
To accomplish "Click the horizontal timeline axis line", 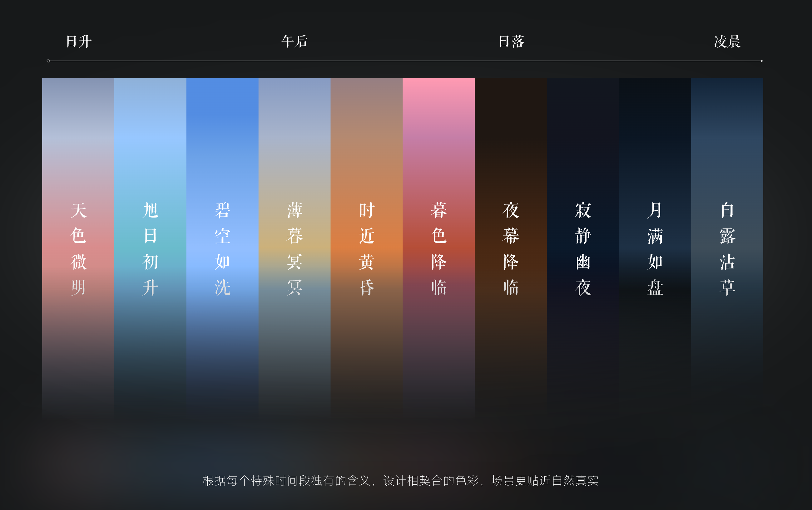I will [405, 61].
